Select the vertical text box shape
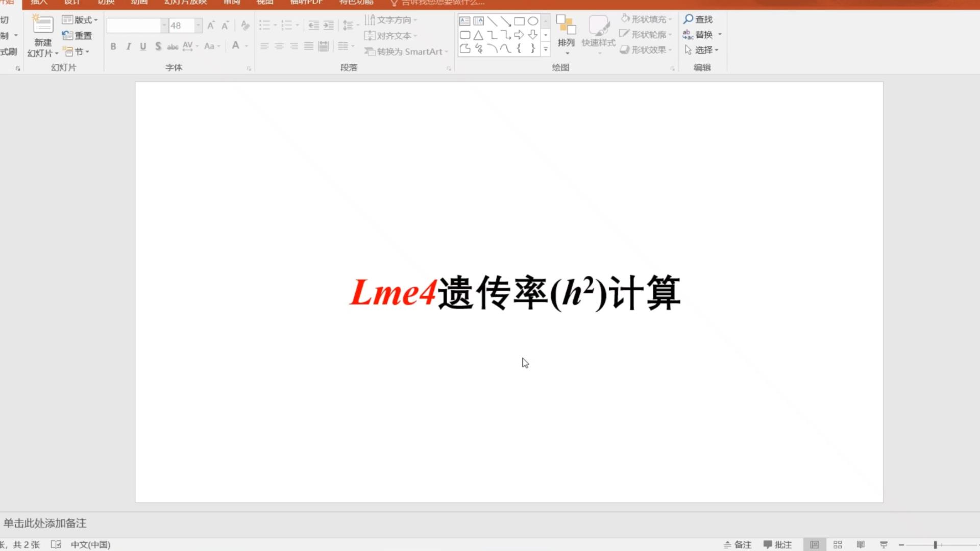This screenshot has height=551, width=980. coord(478,21)
